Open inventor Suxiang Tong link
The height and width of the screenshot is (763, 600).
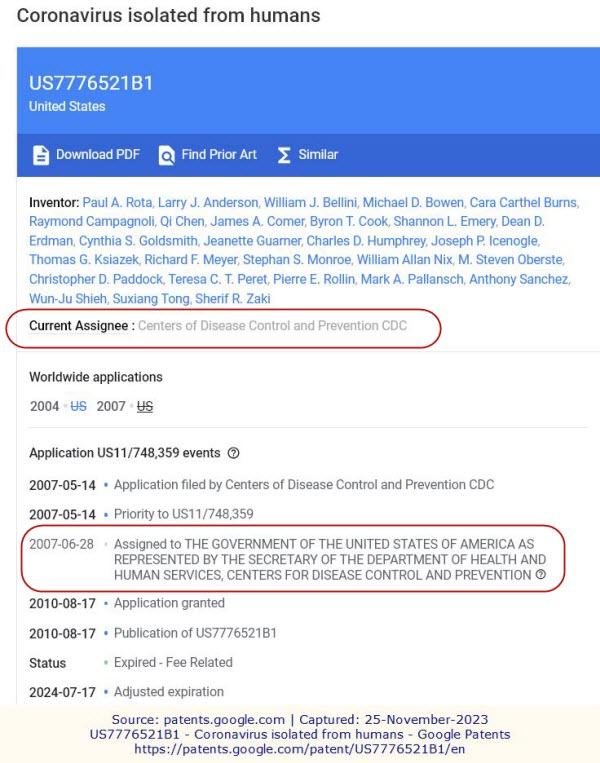point(151,299)
